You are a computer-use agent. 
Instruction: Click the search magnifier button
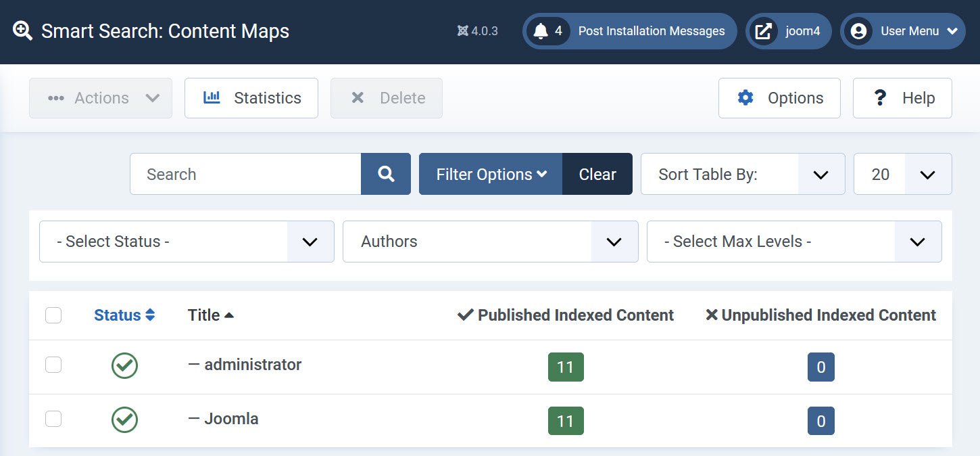click(386, 174)
